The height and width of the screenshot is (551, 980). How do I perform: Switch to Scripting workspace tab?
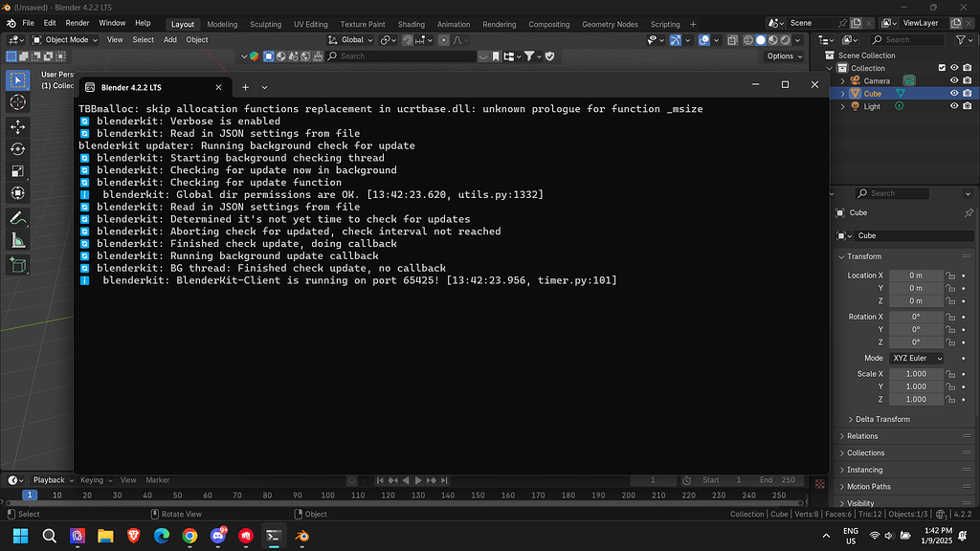[x=665, y=24]
